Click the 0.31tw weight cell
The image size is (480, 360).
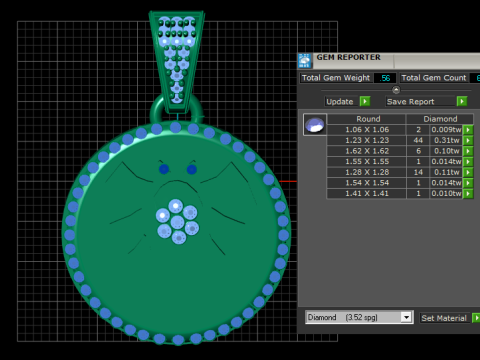click(446, 140)
